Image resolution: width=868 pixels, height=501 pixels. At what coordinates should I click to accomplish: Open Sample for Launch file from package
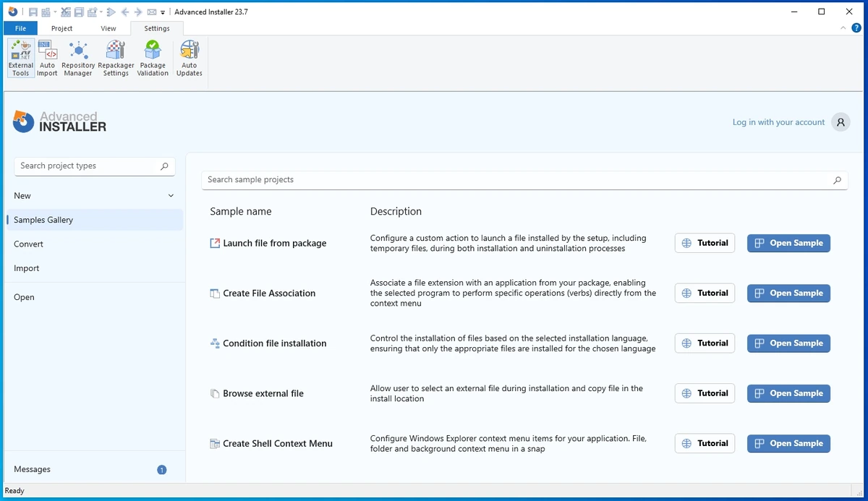click(788, 244)
